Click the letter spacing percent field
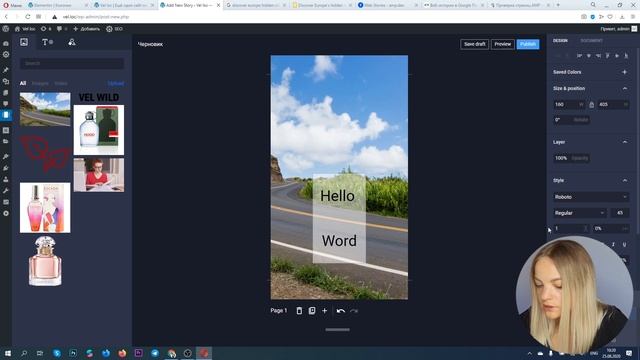Viewport: 640px width, 360px height. [x=611, y=229]
